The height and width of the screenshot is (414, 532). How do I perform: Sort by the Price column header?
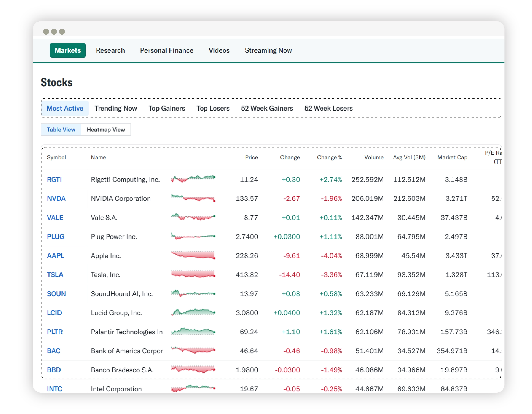pyautogui.click(x=251, y=157)
